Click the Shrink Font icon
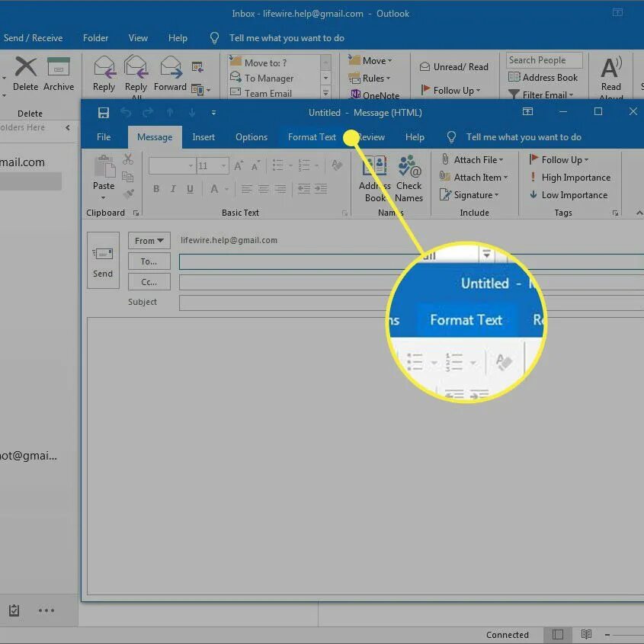The height and width of the screenshot is (644, 644). coord(255,166)
